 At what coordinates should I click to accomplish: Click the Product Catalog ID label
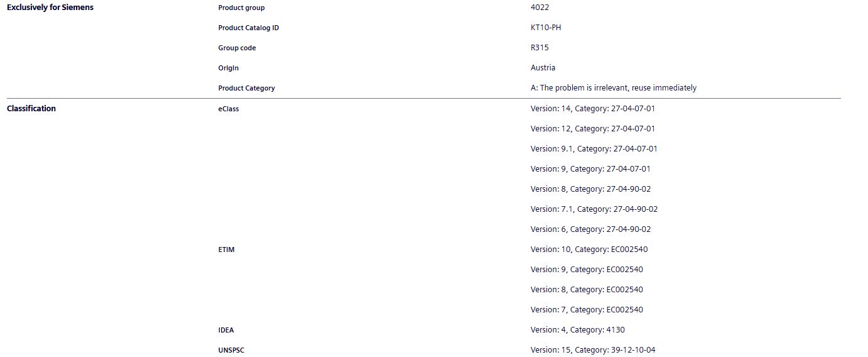(x=248, y=28)
